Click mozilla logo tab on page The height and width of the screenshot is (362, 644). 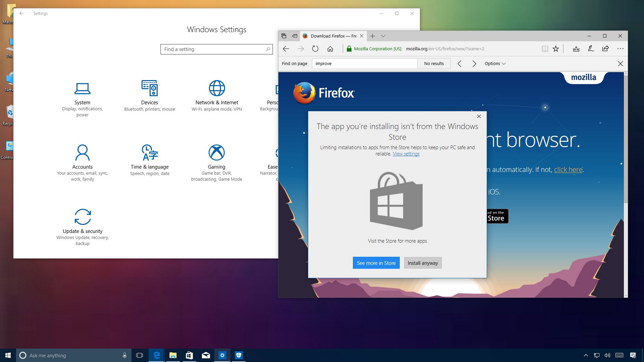[x=584, y=77]
